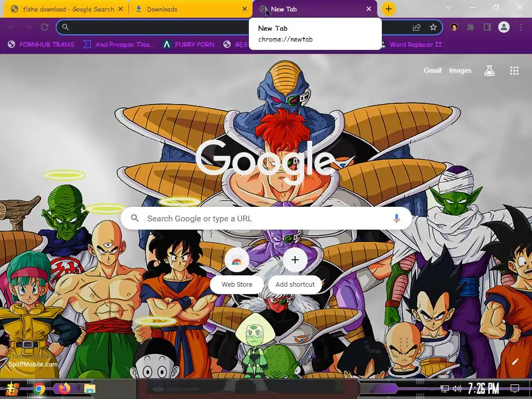Open the avatar extension icon in toolbar
Viewport: 532px width, 399px height.
coord(454,27)
